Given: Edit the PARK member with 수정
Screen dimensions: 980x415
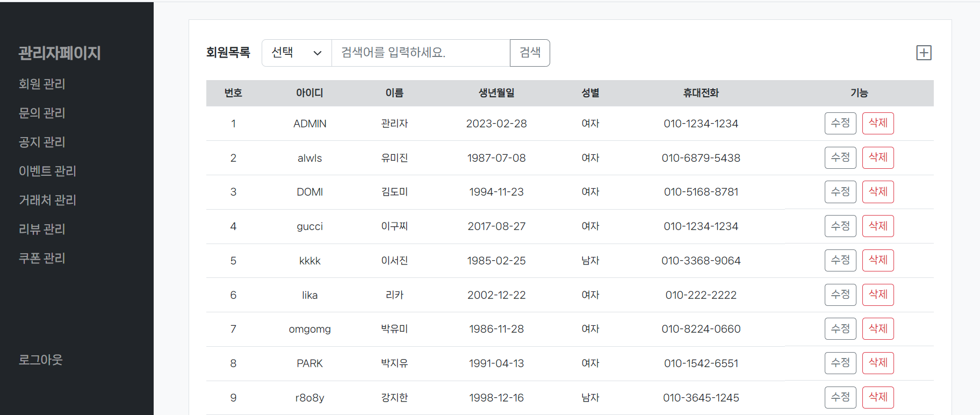Looking at the screenshot, I should point(840,363).
